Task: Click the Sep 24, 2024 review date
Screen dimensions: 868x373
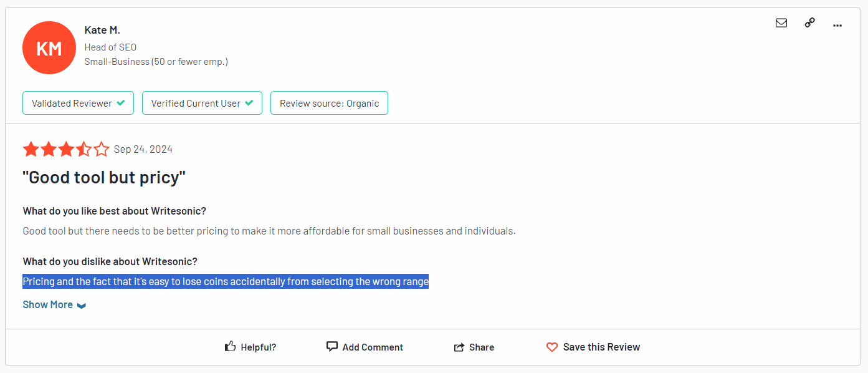Action: (143, 150)
